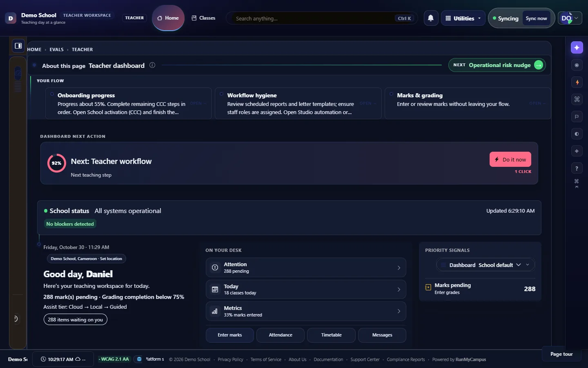Click the 288 items waiting on you pill
The image size is (588, 368).
point(76,320)
